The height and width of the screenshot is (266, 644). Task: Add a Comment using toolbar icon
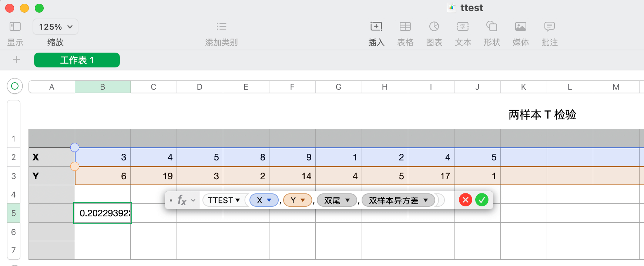coord(549,27)
